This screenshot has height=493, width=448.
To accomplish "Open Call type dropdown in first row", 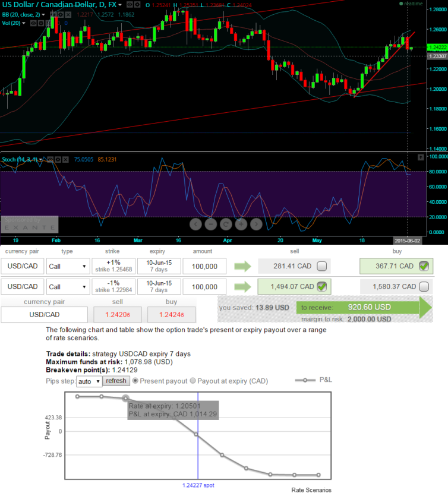I will tap(68, 266).
